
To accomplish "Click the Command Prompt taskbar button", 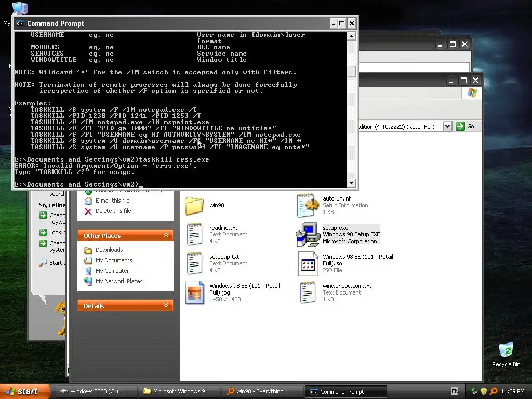I will [345, 392].
